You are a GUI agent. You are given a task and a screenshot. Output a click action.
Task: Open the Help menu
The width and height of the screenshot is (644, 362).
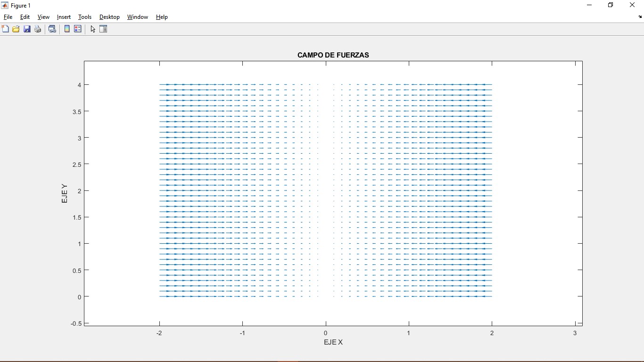[x=162, y=17]
